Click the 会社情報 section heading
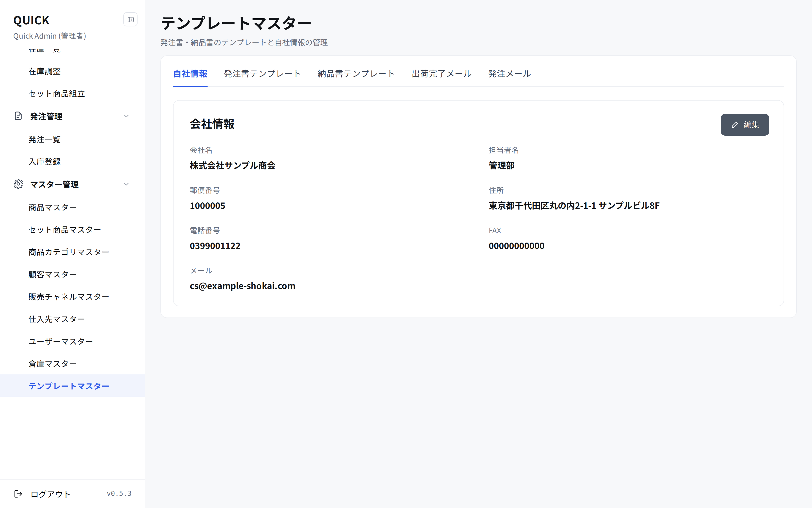 coord(212,124)
